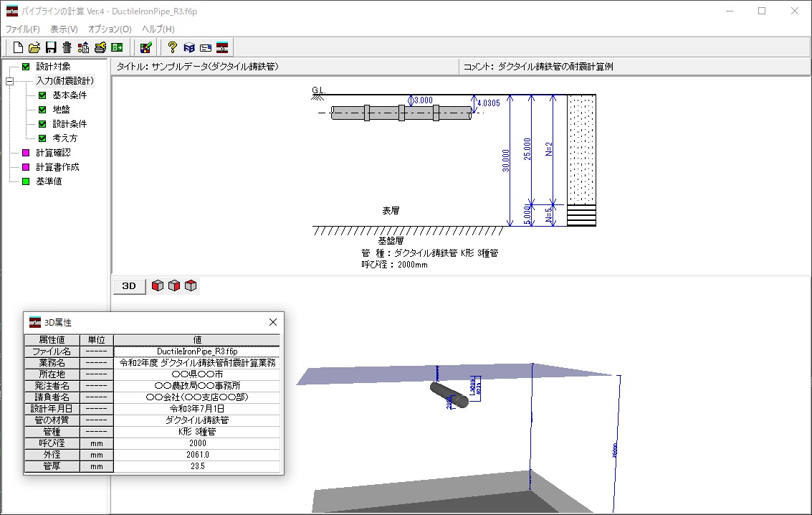
Task: Open a file using the folder icon
Action: coord(34,47)
